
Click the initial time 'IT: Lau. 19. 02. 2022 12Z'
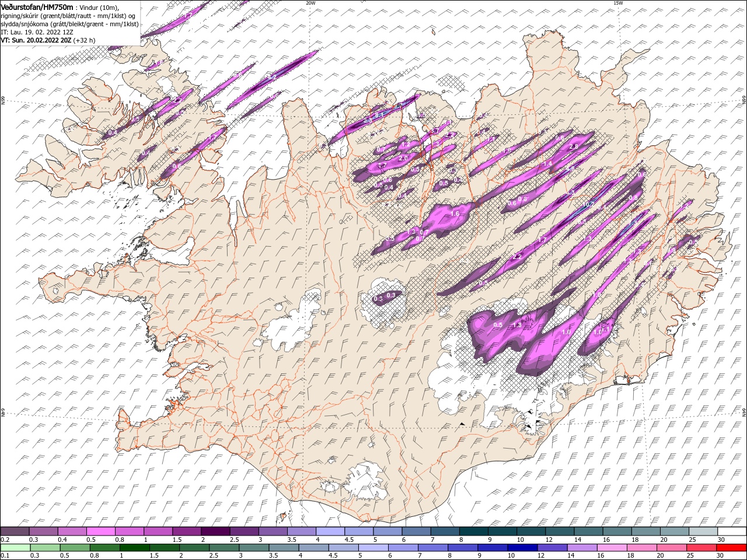pyautogui.click(x=37, y=32)
